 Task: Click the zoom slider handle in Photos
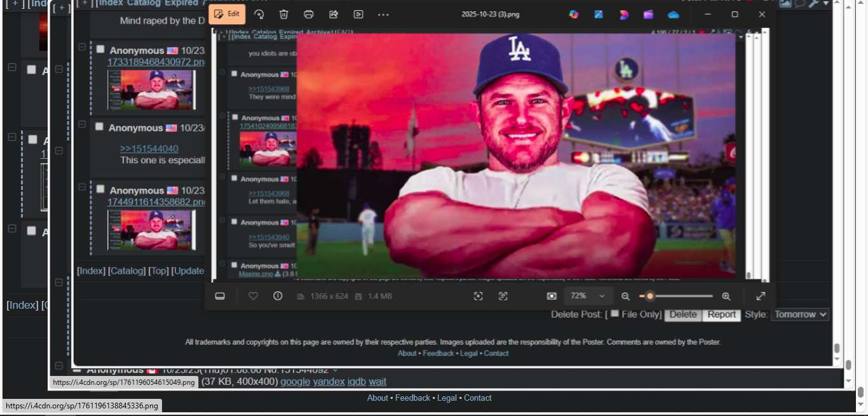650,296
